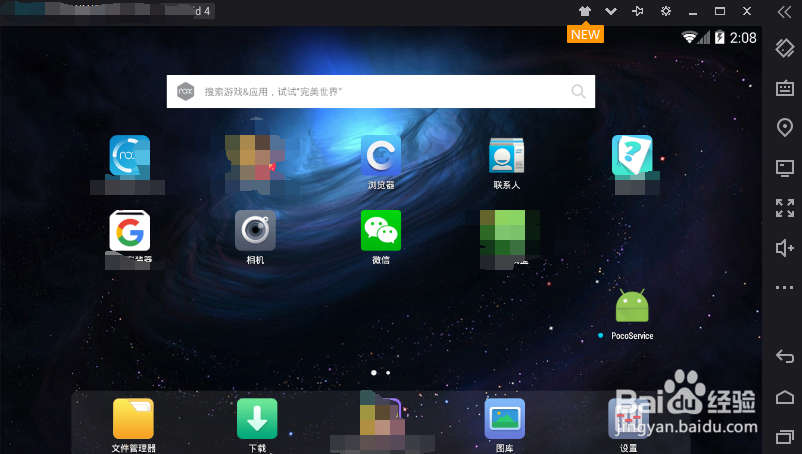
Task: Launch the PocoService Android app
Action: click(632, 306)
